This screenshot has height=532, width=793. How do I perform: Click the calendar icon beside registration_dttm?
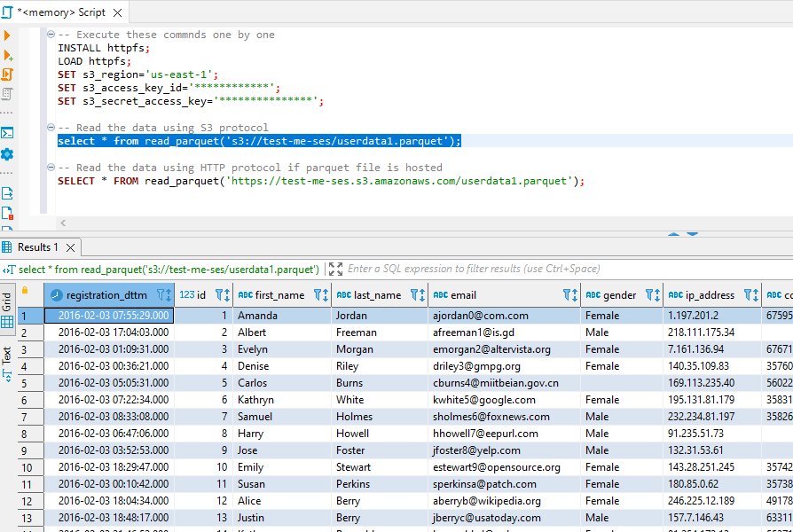pyautogui.click(x=55, y=294)
